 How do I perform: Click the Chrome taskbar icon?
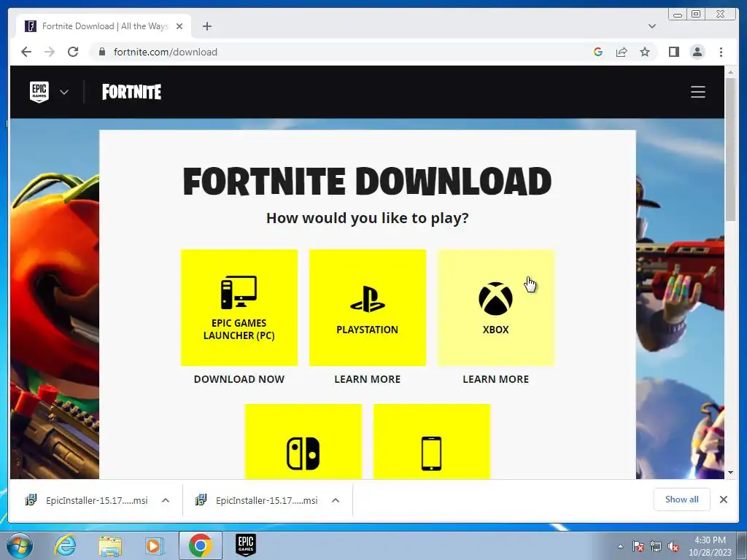coord(200,545)
